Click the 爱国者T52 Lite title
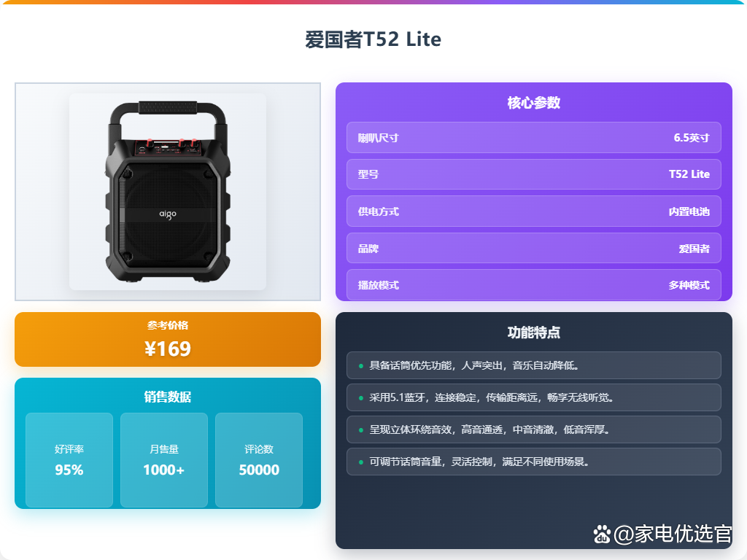Screen dimensions: 747x560 click(x=373, y=39)
